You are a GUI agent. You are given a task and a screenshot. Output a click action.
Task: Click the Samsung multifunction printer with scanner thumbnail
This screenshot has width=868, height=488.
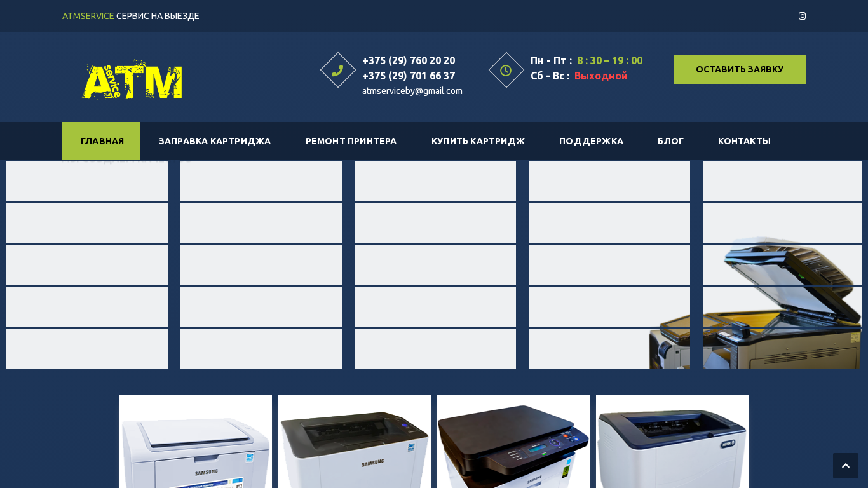point(513,442)
